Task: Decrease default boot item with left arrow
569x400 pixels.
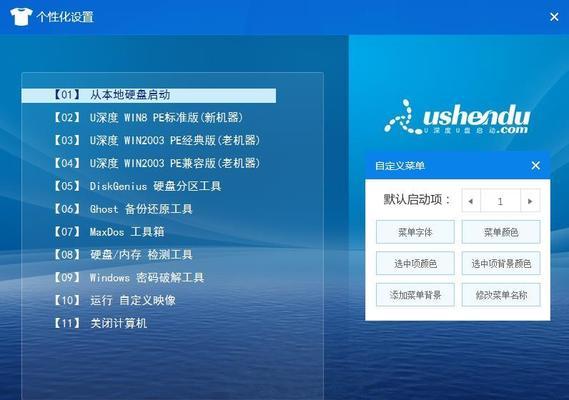Action: click(x=471, y=200)
